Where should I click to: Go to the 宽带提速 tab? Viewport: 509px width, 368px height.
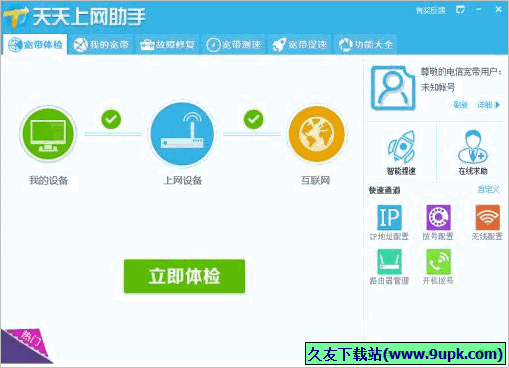(299, 44)
